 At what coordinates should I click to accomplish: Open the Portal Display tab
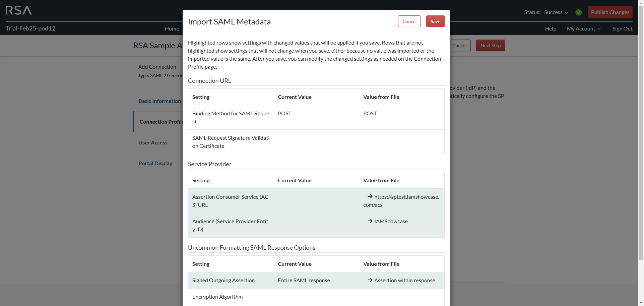(x=155, y=163)
